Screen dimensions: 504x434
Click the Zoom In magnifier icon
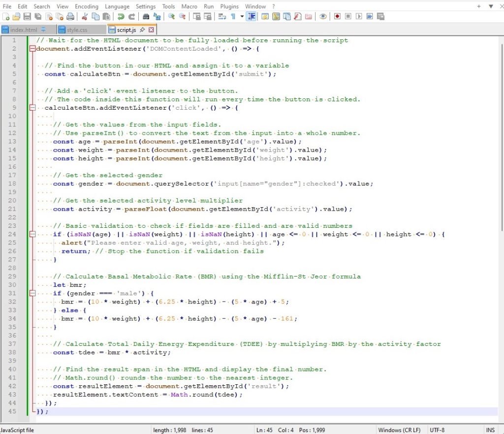pyautogui.click(x=171, y=16)
